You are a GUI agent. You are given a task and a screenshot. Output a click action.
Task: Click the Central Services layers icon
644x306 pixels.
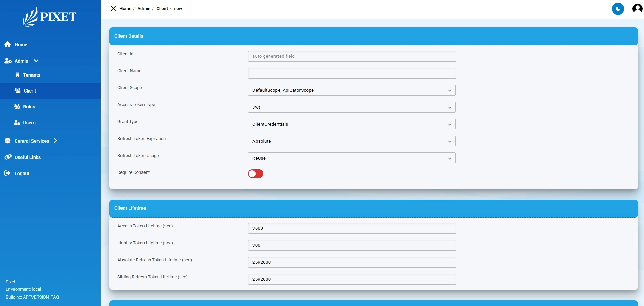point(8,141)
